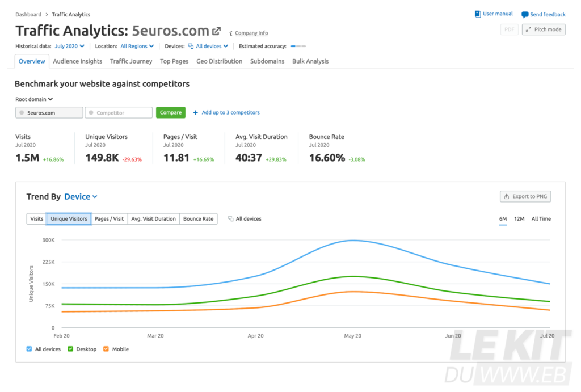Click the Visits 1.5M value
The height and width of the screenshot is (392, 581).
pos(27,158)
